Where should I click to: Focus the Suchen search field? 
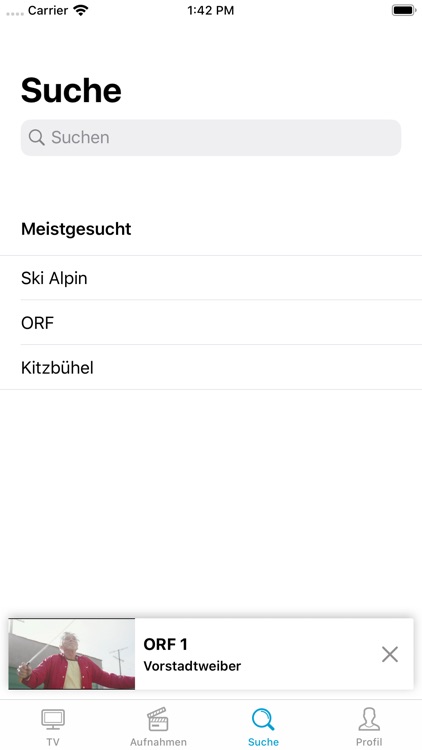click(x=211, y=137)
